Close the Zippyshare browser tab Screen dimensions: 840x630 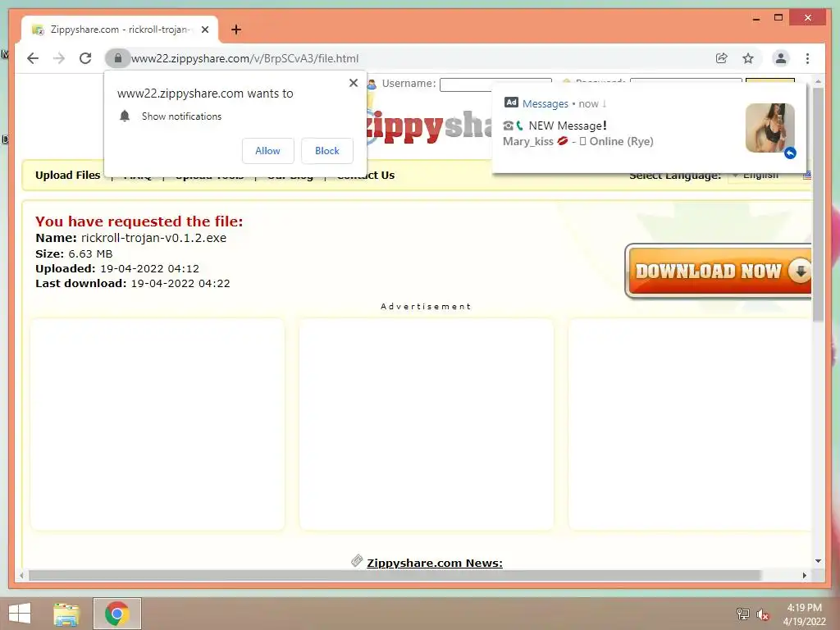(x=204, y=30)
